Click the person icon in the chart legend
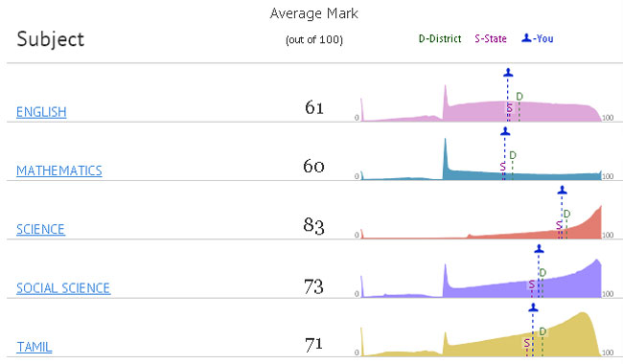The width and height of the screenshot is (623, 364). coord(526,38)
